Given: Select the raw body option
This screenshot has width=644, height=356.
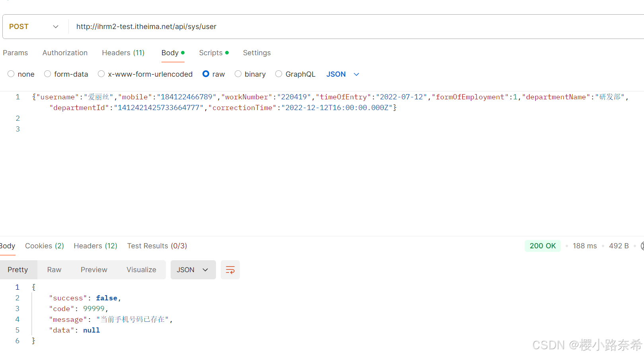Looking at the screenshot, I should [214, 74].
